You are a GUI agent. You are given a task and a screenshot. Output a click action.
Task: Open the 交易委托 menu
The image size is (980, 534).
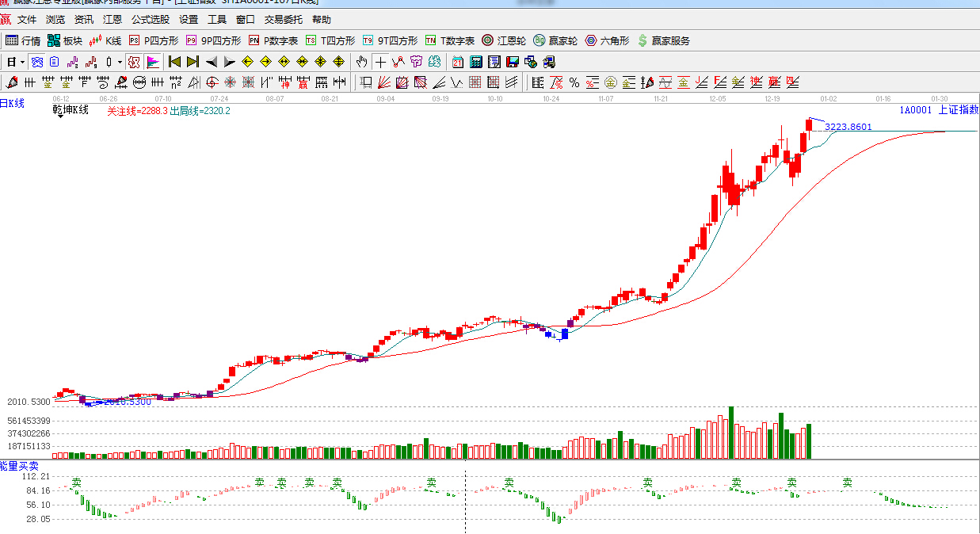[284, 20]
